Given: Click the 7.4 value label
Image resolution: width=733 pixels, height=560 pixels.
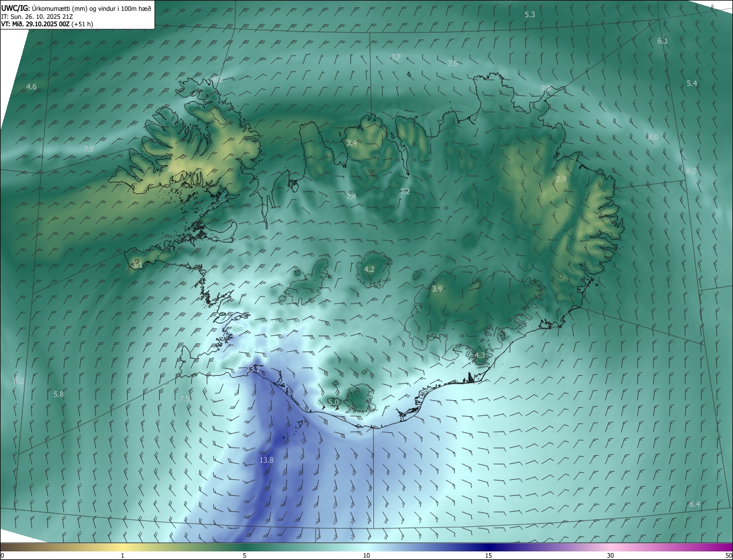Looking at the screenshot, I should pos(351,197).
